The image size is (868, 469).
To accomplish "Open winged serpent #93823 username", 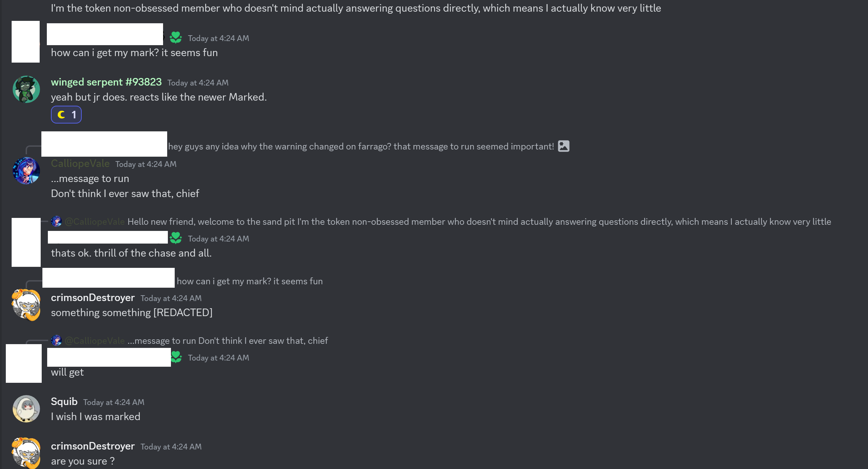I will (x=106, y=82).
